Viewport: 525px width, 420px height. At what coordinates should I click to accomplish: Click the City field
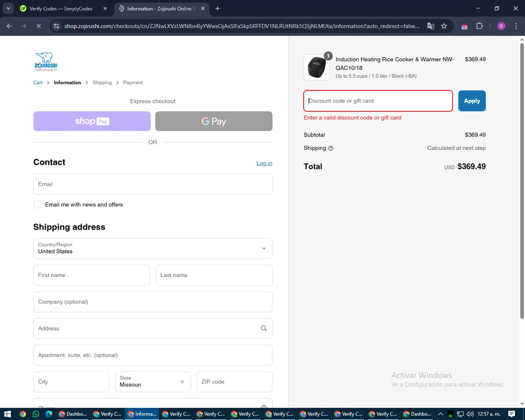click(71, 382)
